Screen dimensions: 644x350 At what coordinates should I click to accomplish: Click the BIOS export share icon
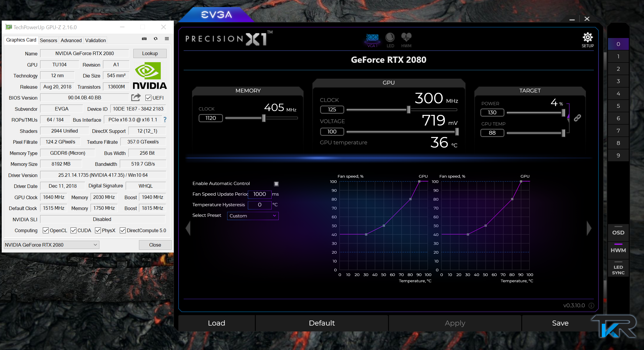pyautogui.click(x=136, y=97)
